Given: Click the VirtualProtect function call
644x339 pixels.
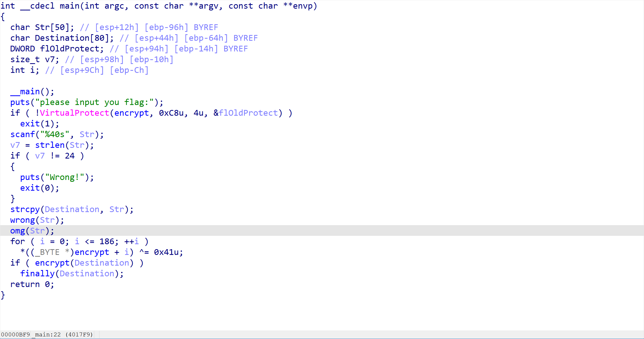Looking at the screenshot, I should 74,113.
